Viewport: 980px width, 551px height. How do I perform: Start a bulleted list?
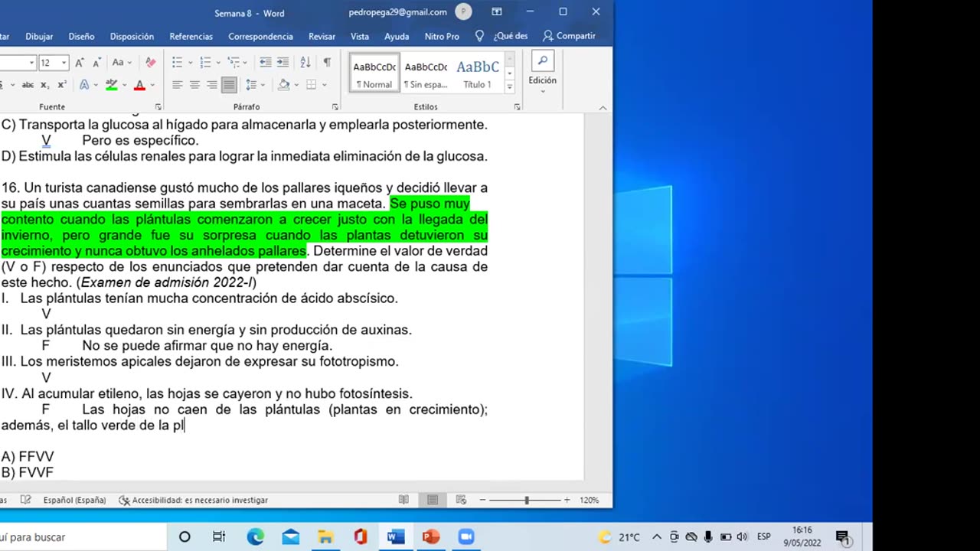coord(177,62)
